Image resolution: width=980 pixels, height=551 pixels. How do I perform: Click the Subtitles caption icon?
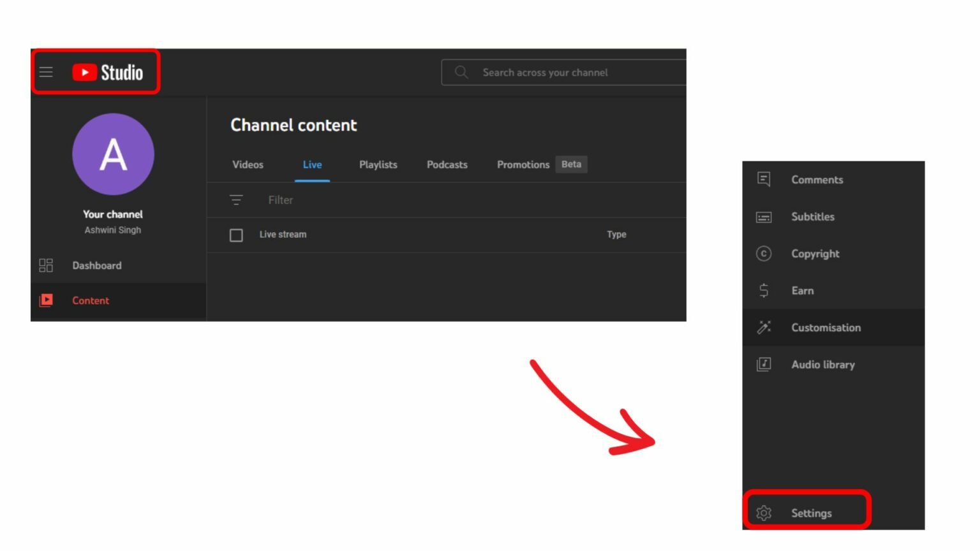764,217
